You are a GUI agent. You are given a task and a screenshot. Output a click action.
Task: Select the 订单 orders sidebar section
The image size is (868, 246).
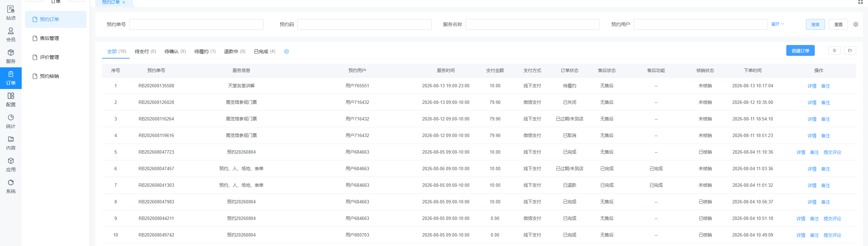point(11,78)
